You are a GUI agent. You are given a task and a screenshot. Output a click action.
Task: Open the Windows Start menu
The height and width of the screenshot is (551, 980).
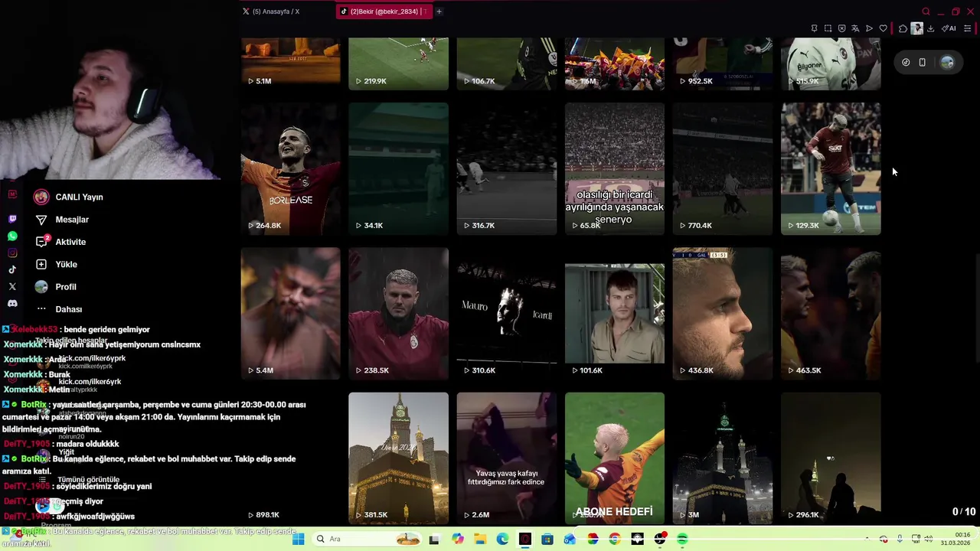tap(299, 540)
